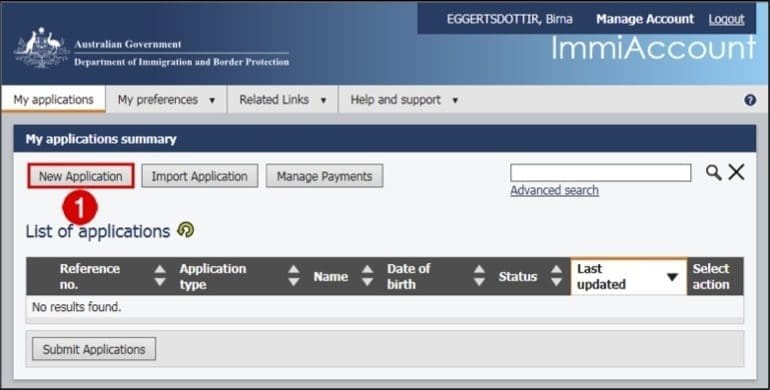Click the user name EGGERTSDOTTIR, Birna
Image resolution: width=770 pixels, height=390 pixels.
[509, 19]
